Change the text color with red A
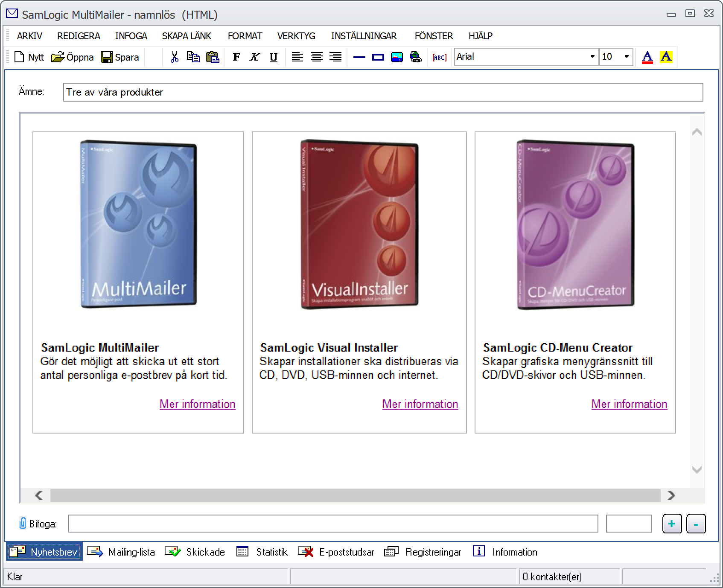Screen dimensions: 723x588 647,57
